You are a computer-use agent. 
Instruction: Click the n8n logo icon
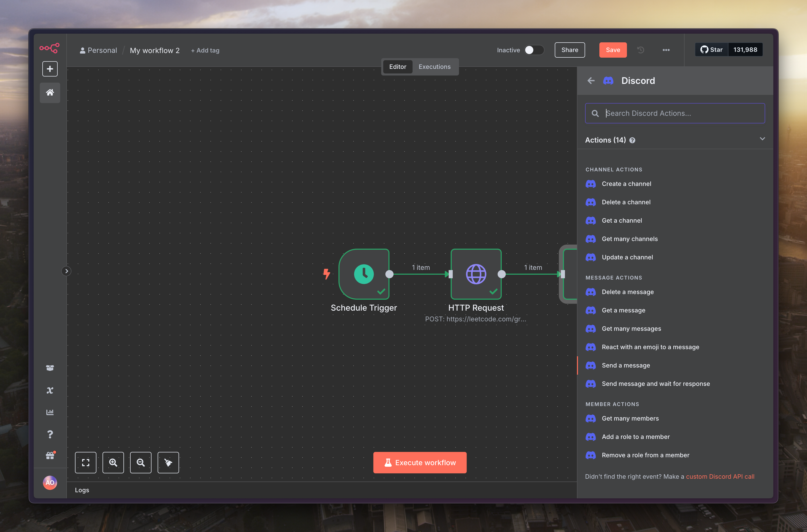pyautogui.click(x=49, y=48)
